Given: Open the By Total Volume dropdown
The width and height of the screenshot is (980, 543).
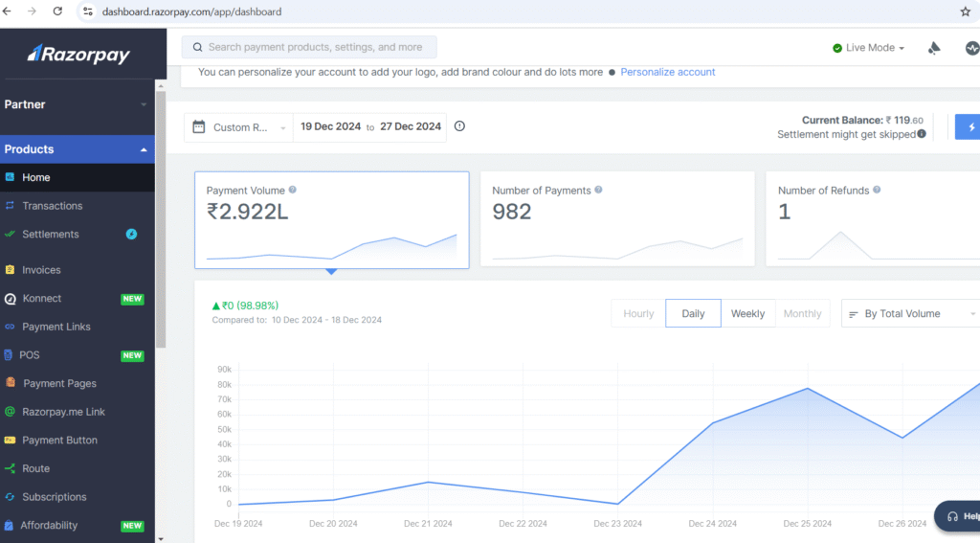Looking at the screenshot, I should pos(910,313).
